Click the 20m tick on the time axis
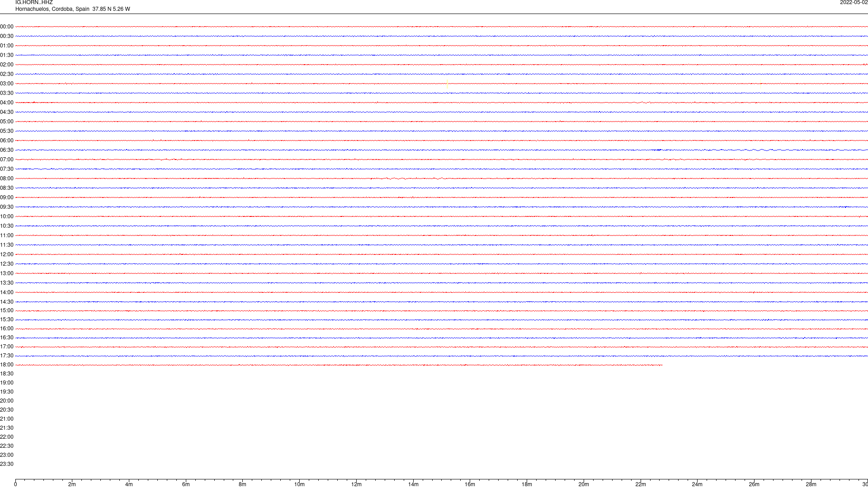The width and height of the screenshot is (868, 488). pyautogui.click(x=584, y=484)
